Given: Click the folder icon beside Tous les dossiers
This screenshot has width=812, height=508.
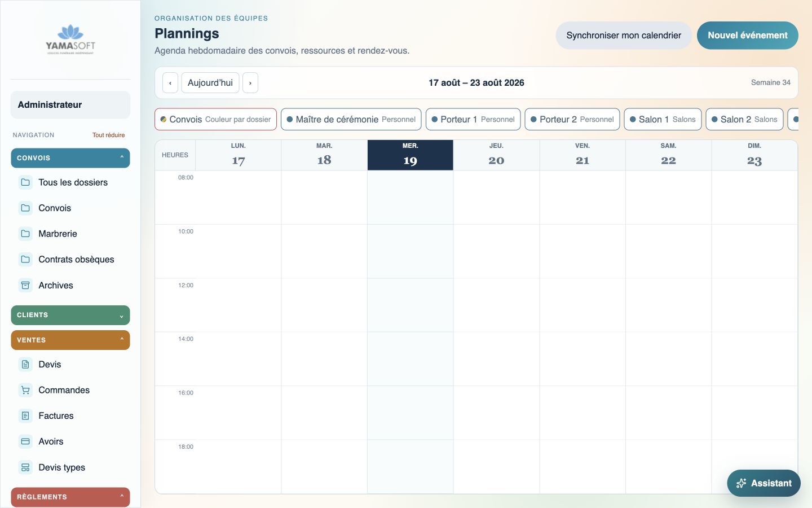Looking at the screenshot, I should (25, 182).
